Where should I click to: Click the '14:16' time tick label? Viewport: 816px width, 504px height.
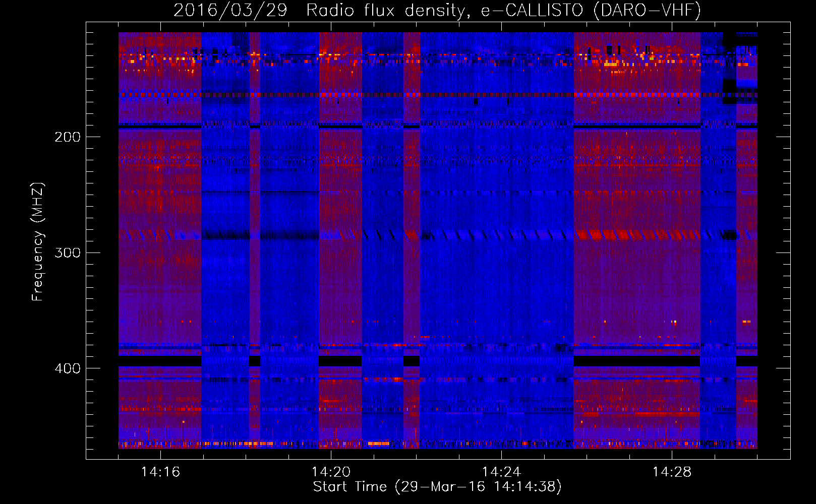pos(160,472)
